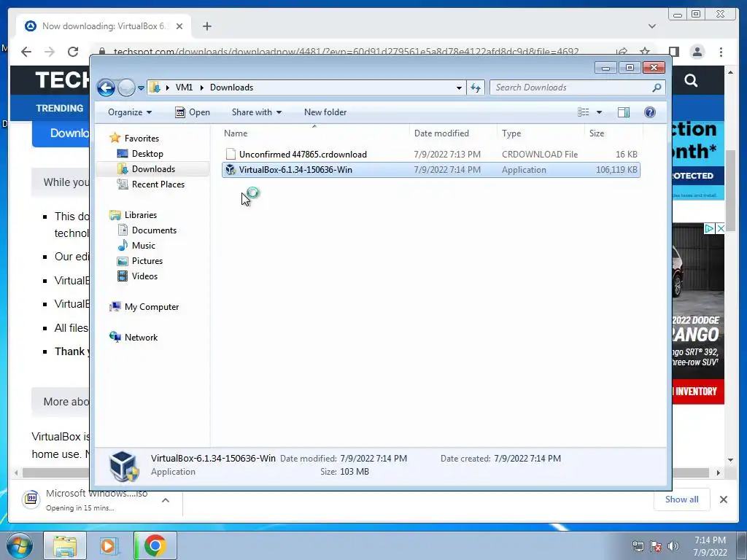This screenshot has height=560, width=747.
Task: Click the VirtualBox installer file icon
Action: point(231,169)
